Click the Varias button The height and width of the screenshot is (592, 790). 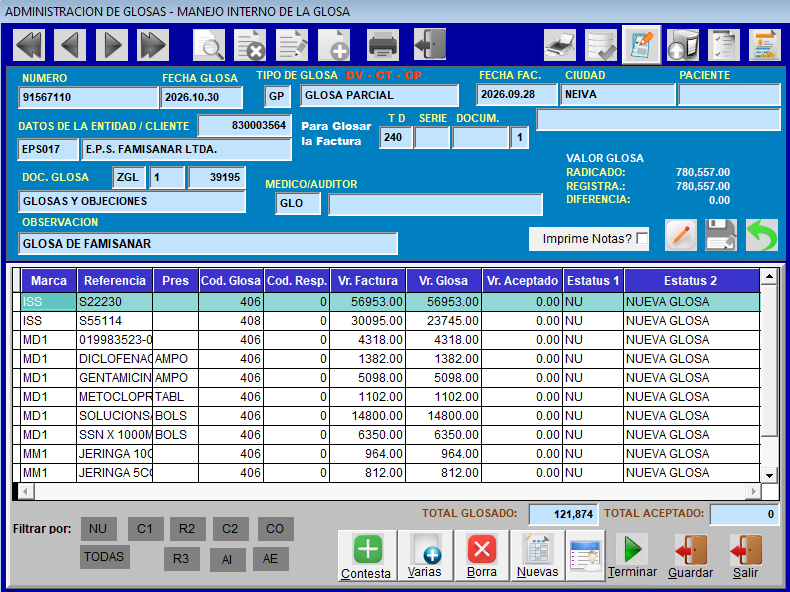coord(425,556)
